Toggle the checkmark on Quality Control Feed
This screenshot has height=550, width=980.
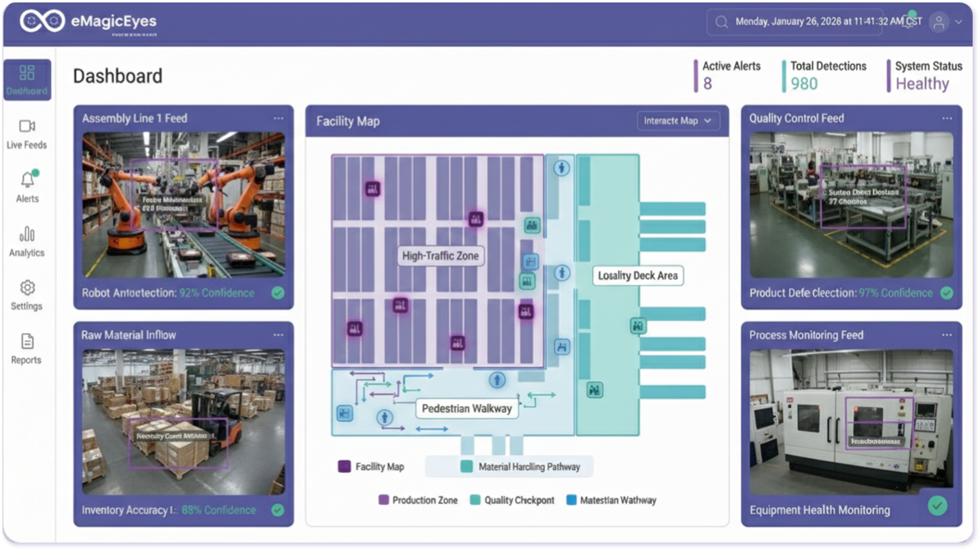tap(946, 291)
